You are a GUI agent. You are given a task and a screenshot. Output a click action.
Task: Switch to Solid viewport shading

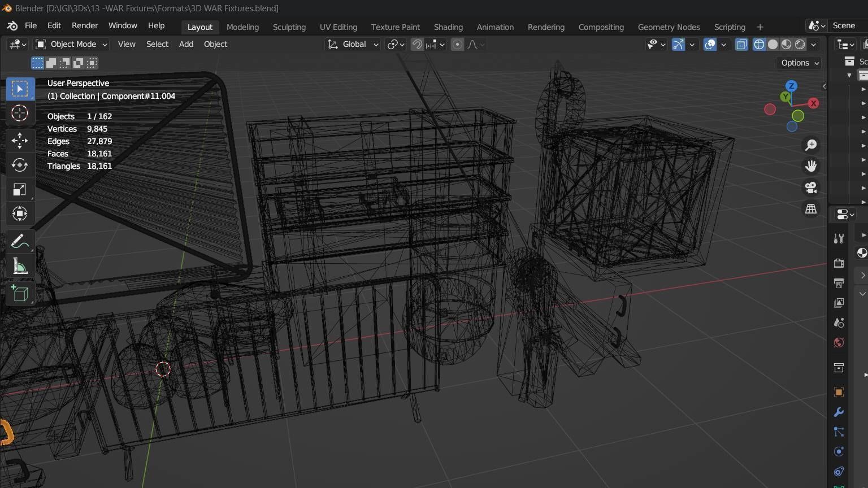(x=772, y=44)
